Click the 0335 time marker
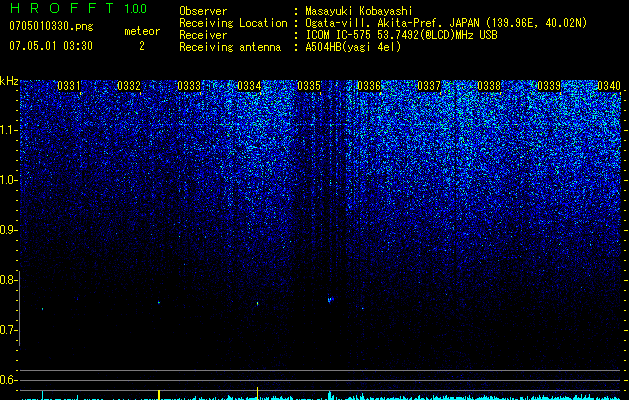The height and width of the screenshot is (400, 629). click(x=309, y=86)
